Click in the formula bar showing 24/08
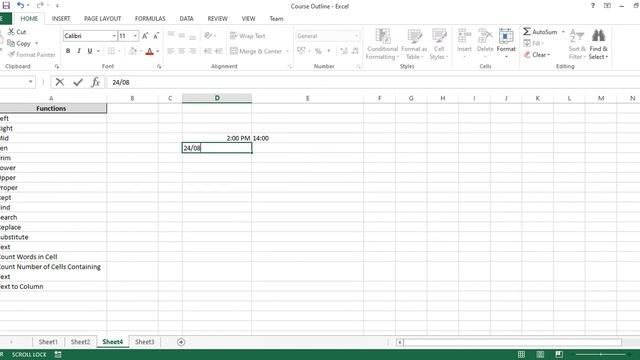This screenshot has width=640, height=360. pyautogui.click(x=373, y=82)
